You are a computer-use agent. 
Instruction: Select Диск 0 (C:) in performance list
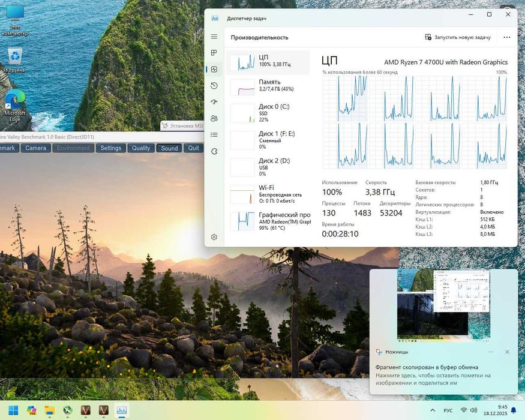tap(268, 113)
